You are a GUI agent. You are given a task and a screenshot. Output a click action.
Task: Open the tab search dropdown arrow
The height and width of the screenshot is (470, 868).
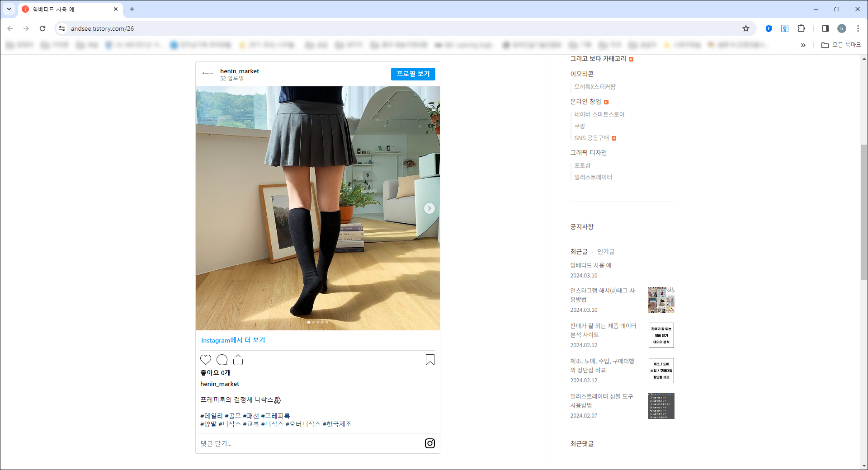tap(9, 9)
